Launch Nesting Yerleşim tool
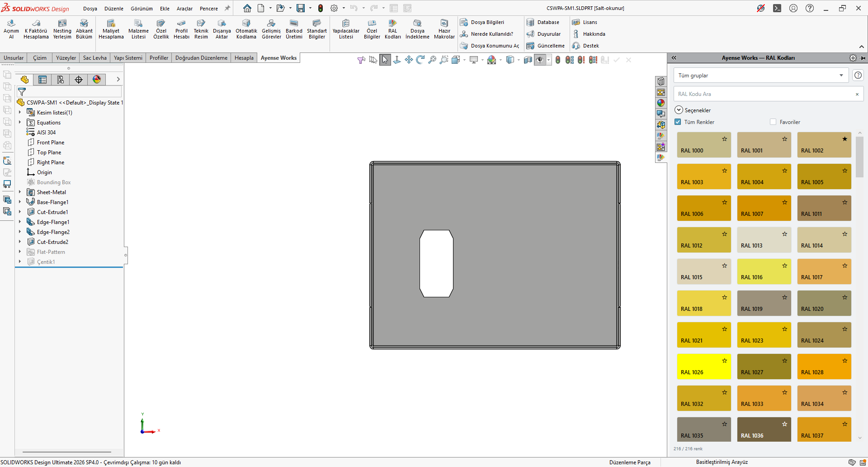868x467 pixels. 62,29
